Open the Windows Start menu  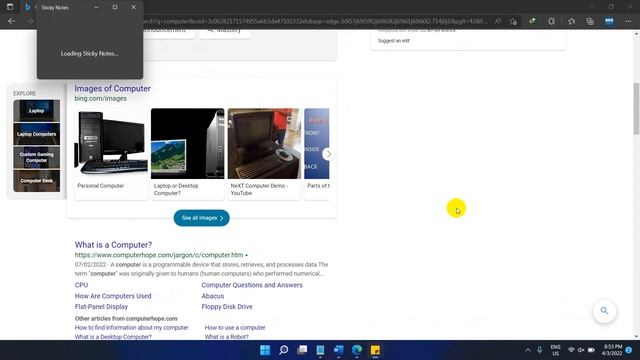coord(265,350)
